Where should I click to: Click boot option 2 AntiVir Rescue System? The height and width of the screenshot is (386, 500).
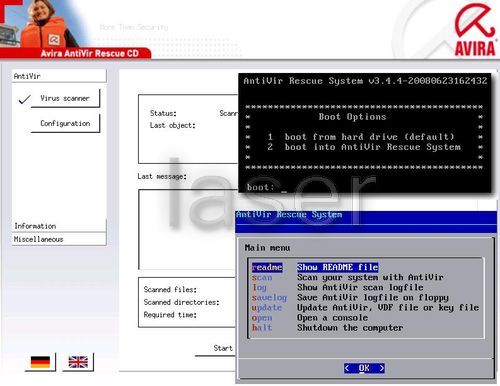pyautogui.click(x=364, y=147)
